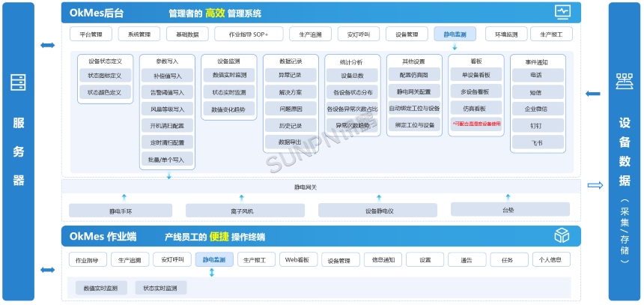The image size is (644, 305).
Task: Select 告警阈值写入 under 参数写入
Action: click(167, 92)
